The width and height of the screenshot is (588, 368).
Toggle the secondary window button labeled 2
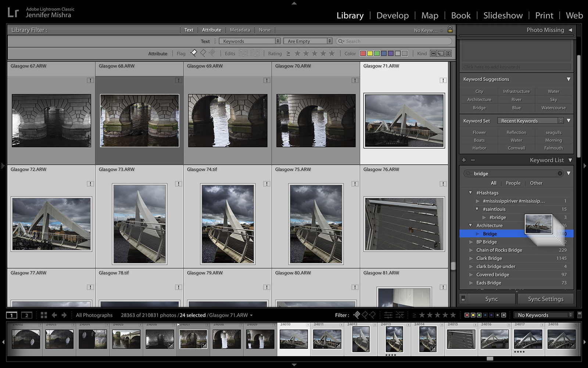[26, 315]
